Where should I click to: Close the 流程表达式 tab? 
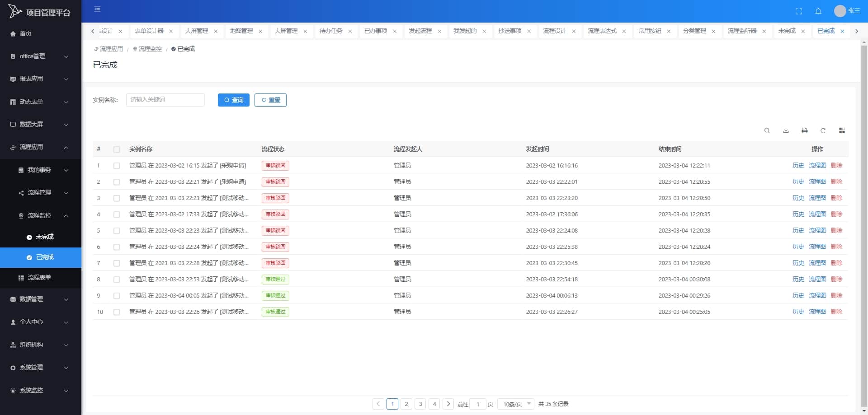point(624,31)
